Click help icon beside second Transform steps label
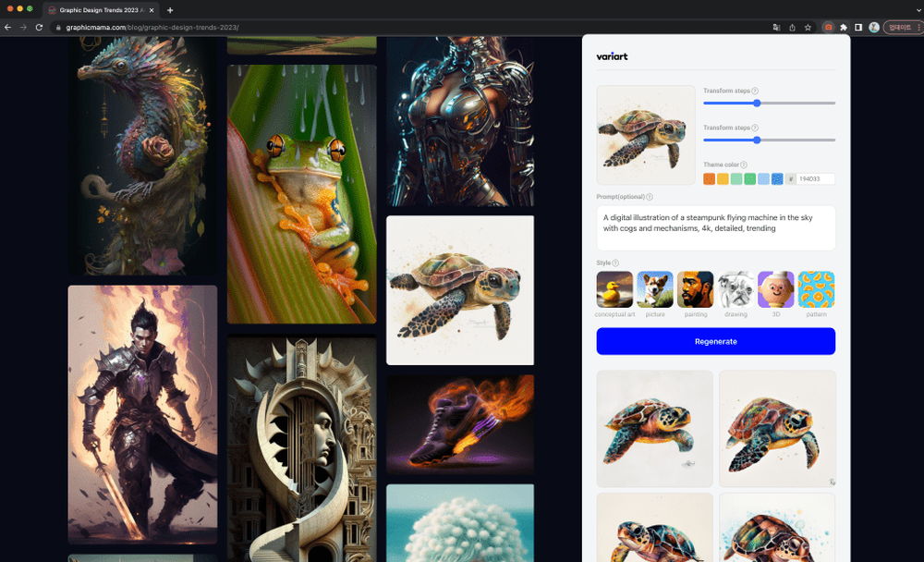924x562 pixels. tap(755, 128)
